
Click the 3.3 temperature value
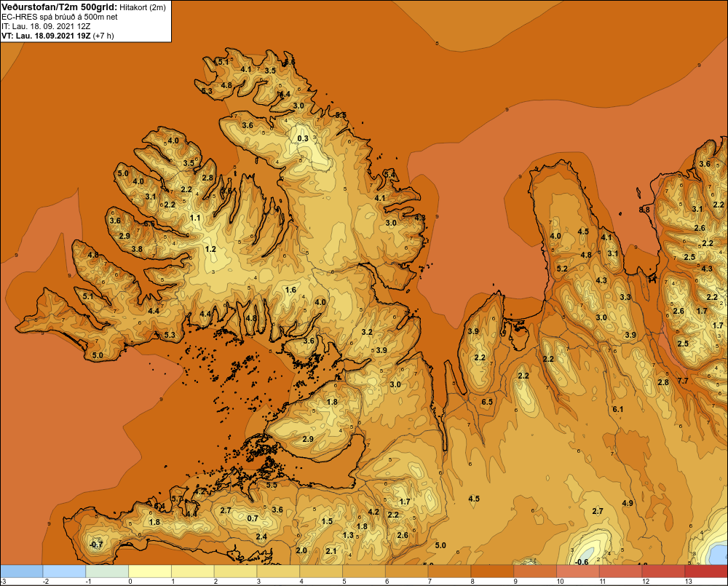tap(625, 297)
